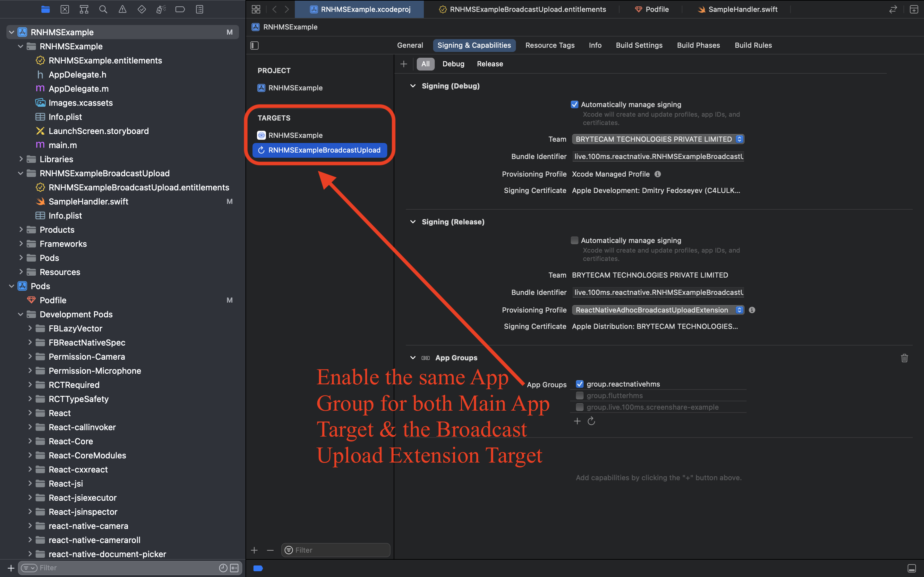Click the refresh icon below App Groups
Screen dimensions: 924x577
591,421
